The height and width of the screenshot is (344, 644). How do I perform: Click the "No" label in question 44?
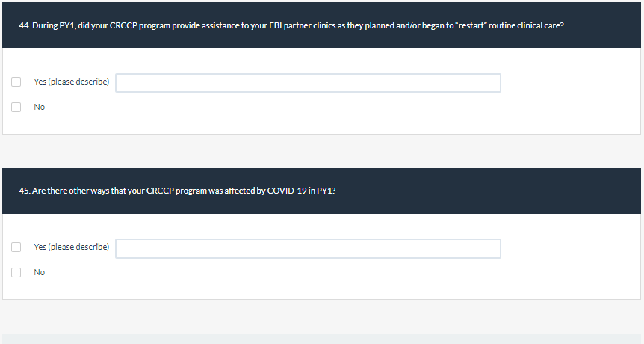[x=39, y=107]
